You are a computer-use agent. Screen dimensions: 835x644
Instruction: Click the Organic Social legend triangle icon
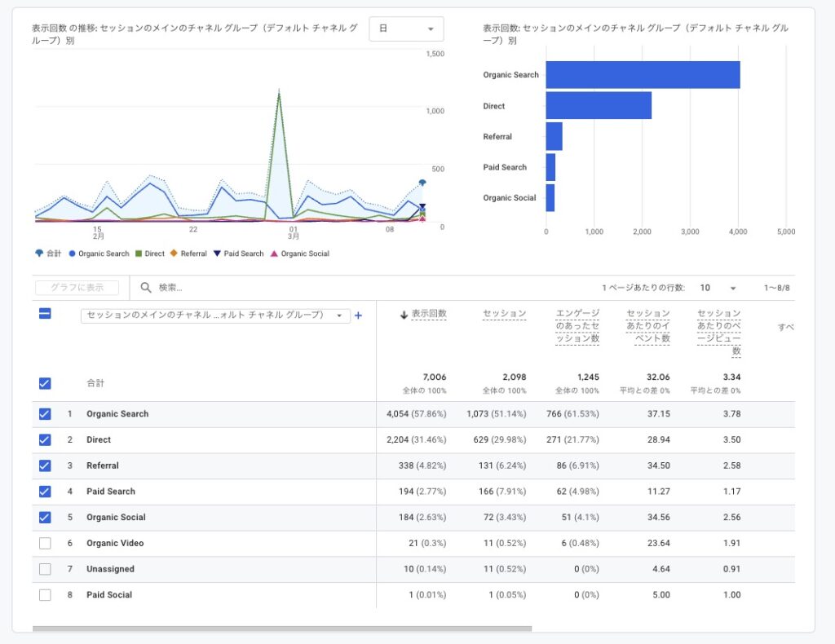[274, 254]
